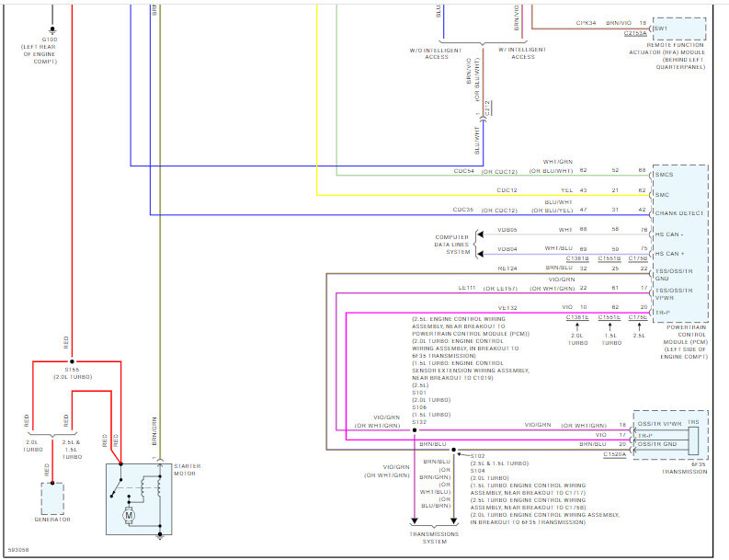Select the motor M symbol inside the starter

(129, 515)
